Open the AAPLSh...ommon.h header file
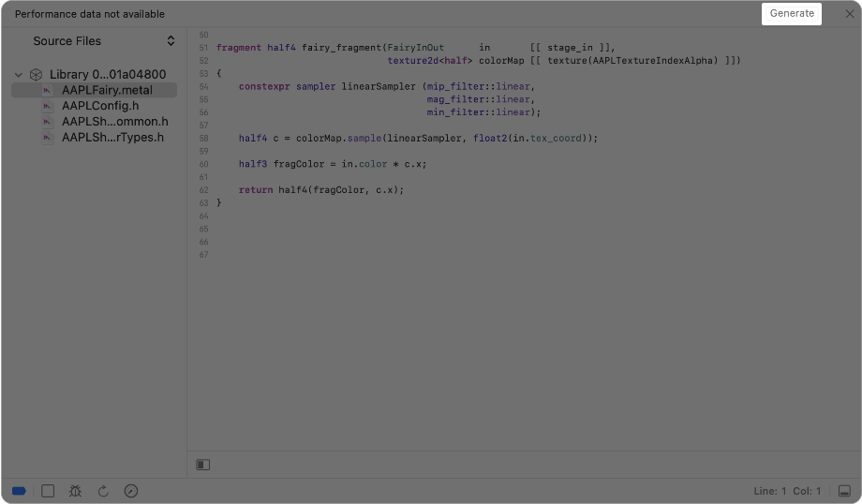Image resolution: width=862 pixels, height=504 pixels. [x=114, y=122]
